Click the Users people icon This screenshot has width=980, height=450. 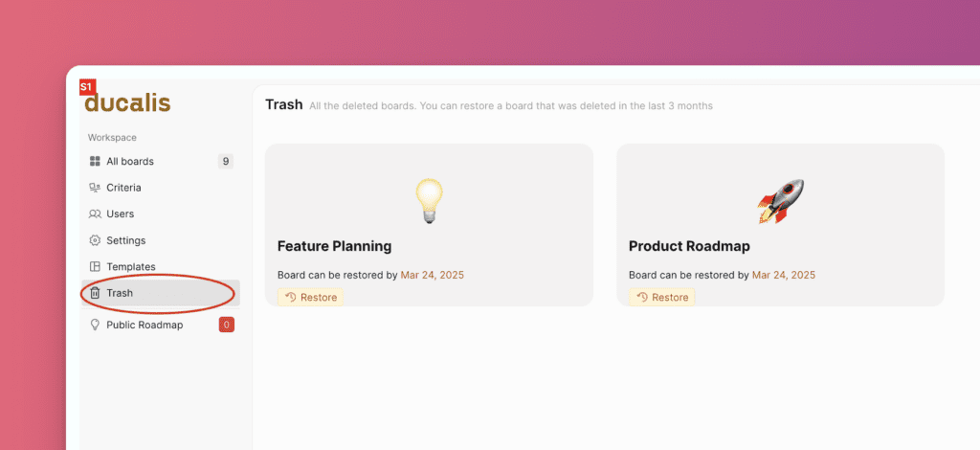95,214
